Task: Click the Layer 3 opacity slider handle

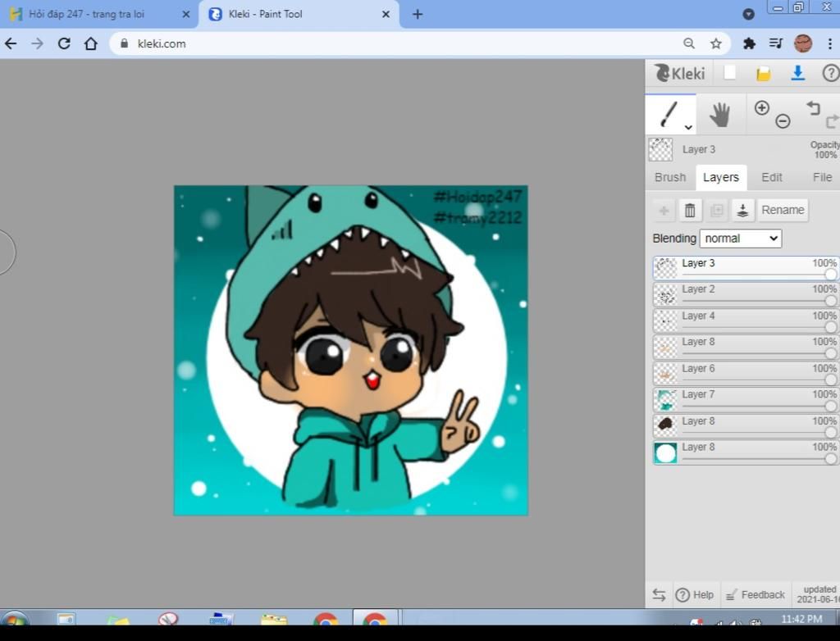Action: coord(830,274)
